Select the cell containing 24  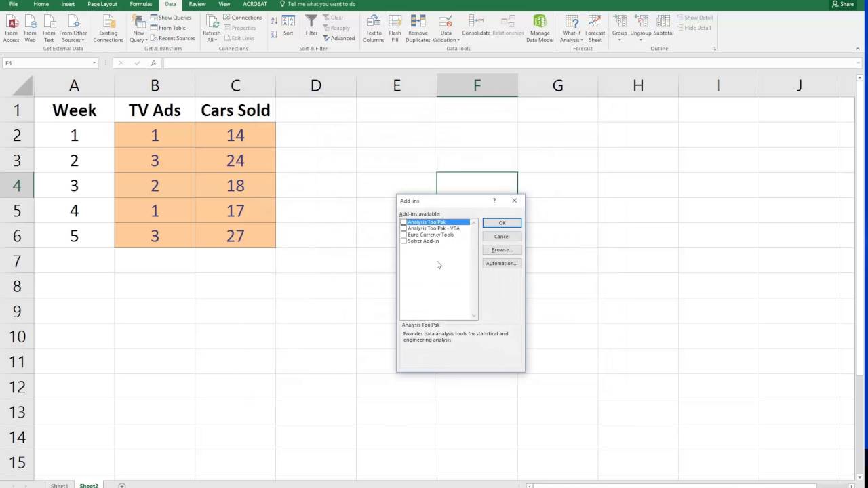(x=235, y=161)
